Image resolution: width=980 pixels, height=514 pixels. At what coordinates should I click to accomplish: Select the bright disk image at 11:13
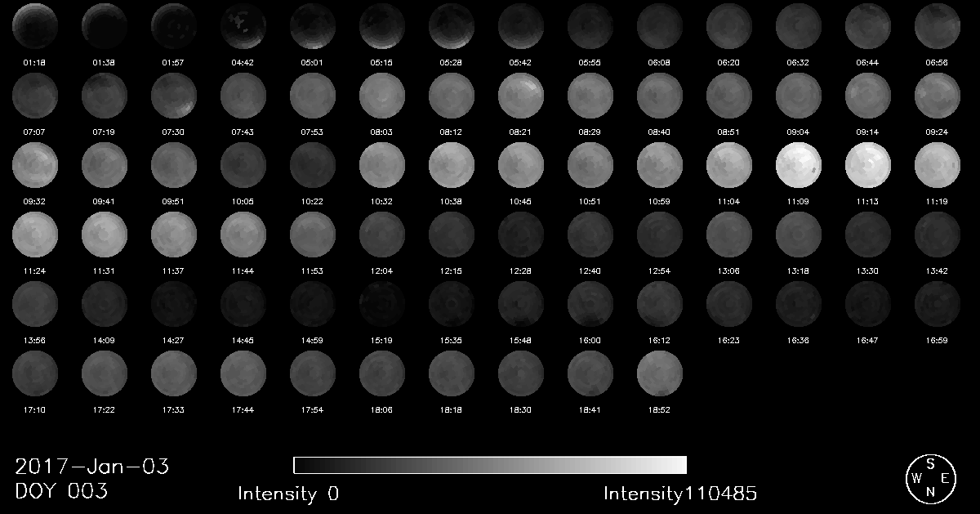pyautogui.click(x=868, y=165)
